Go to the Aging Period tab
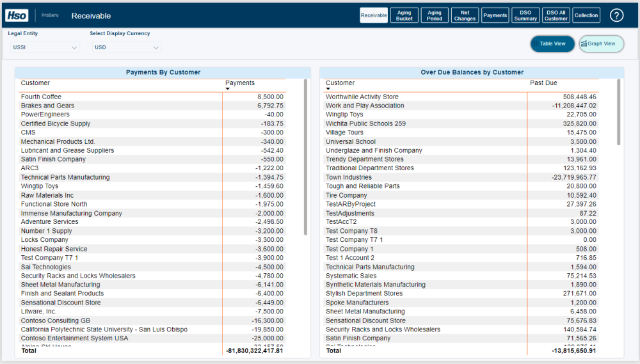 (x=435, y=15)
